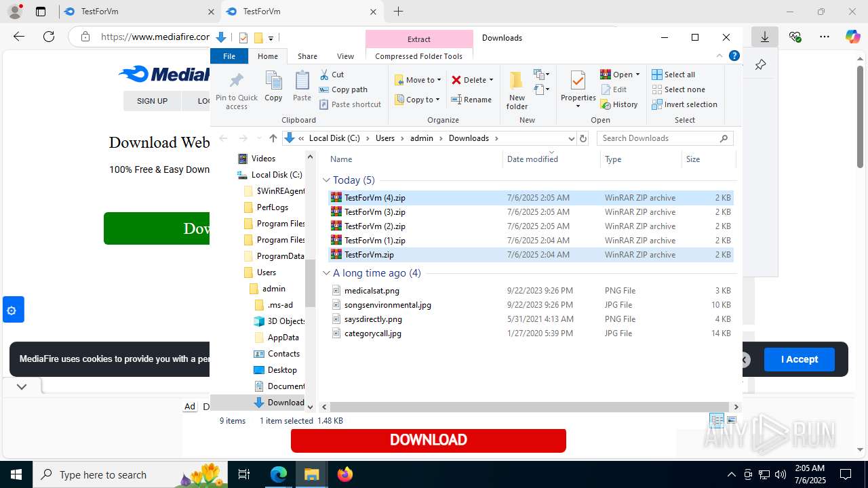Click Users in address breadcrumb
The width and height of the screenshot is (868, 488).
point(384,138)
